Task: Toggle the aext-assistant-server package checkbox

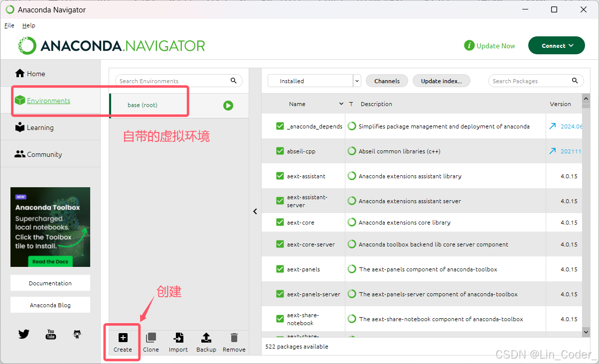Action: click(x=280, y=201)
